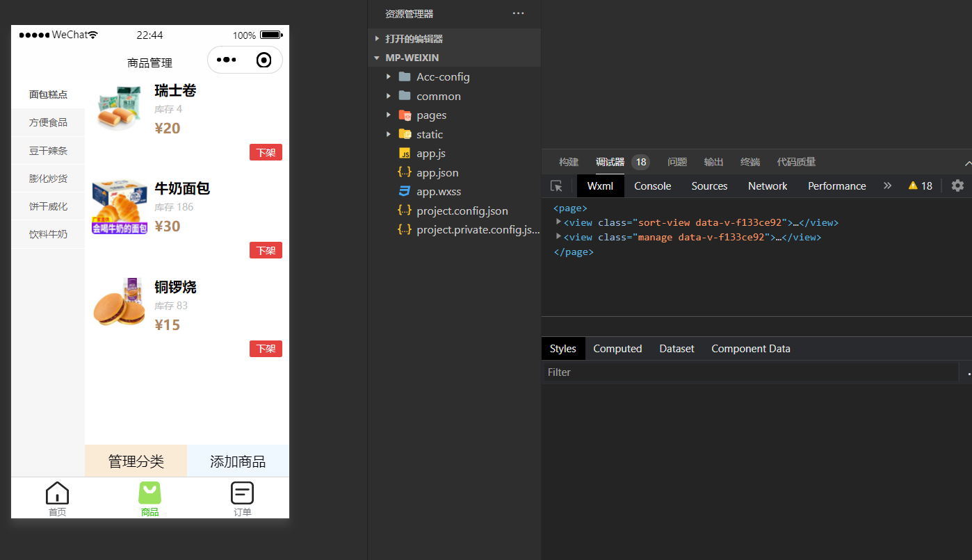Click 下架 button for 牛奶面包
This screenshot has height=560, width=972.
click(266, 250)
